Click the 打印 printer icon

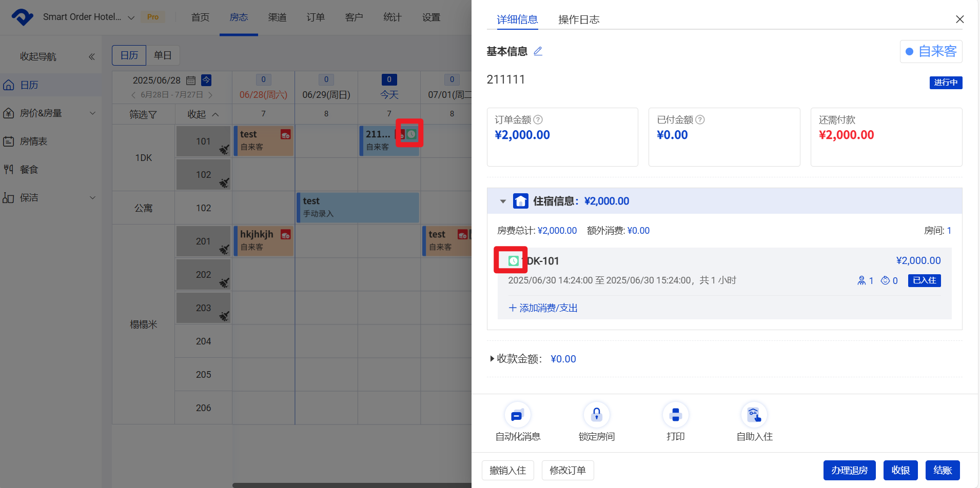[x=675, y=415]
